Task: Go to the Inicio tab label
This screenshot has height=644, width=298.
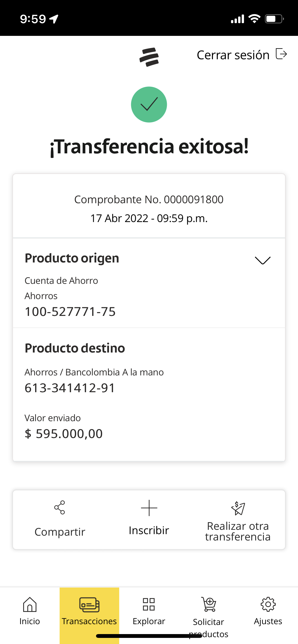Action: click(30, 621)
